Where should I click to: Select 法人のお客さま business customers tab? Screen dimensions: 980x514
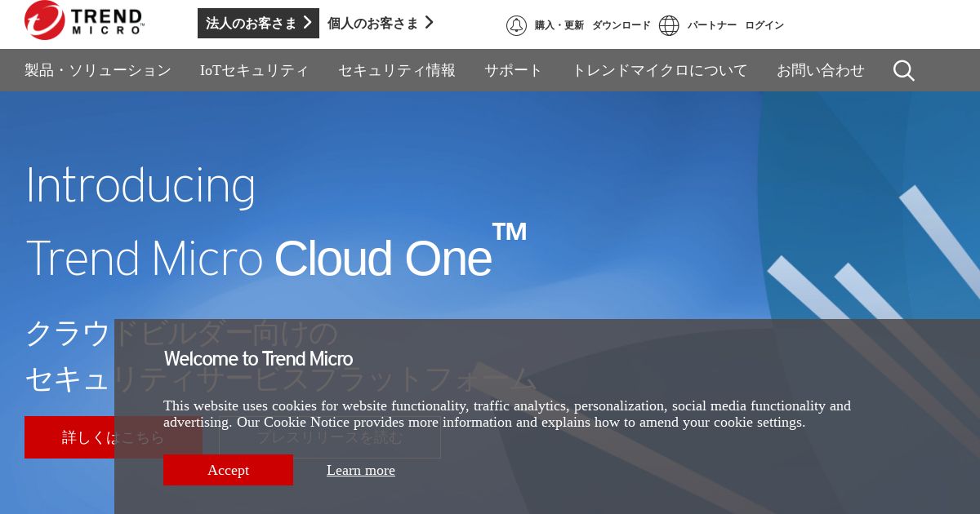click(x=258, y=23)
